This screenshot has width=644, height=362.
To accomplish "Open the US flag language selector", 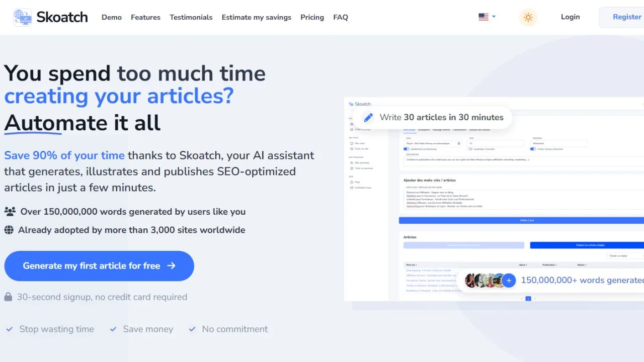I will [x=487, y=17].
